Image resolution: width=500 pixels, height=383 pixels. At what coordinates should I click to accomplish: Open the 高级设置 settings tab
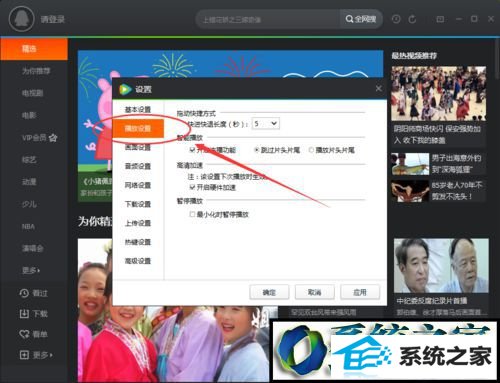138,261
